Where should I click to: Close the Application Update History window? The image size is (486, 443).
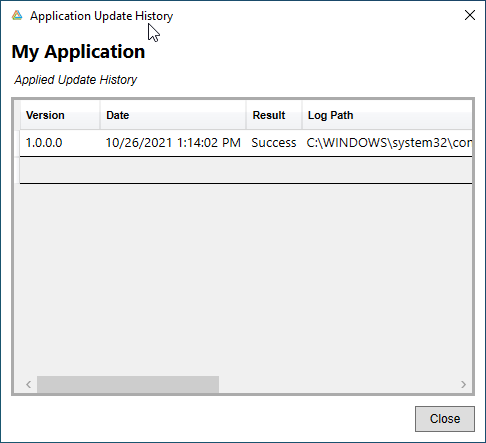(470, 15)
